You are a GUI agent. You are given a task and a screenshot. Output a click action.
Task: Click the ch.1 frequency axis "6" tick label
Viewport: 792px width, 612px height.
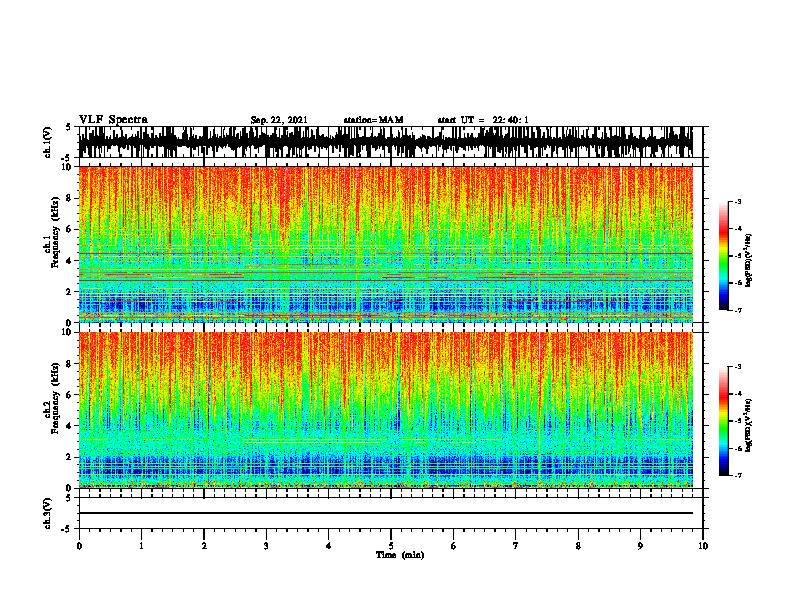click(71, 229)
